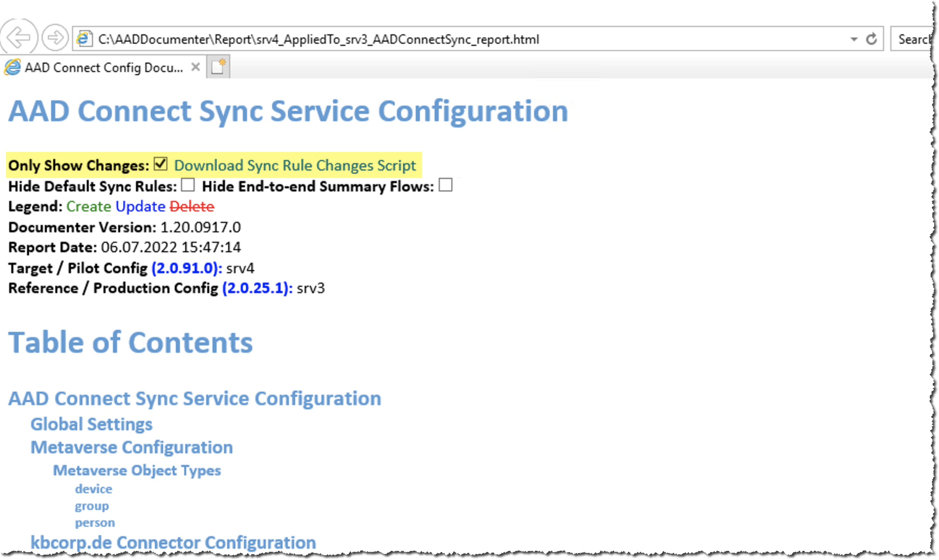This screenshot has width=939, height=560.
Task: Go to Global Settings section
Action: [91, 424]
